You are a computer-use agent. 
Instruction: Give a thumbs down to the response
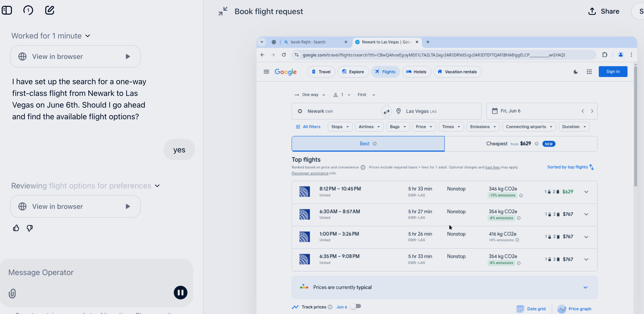point(30,228)
